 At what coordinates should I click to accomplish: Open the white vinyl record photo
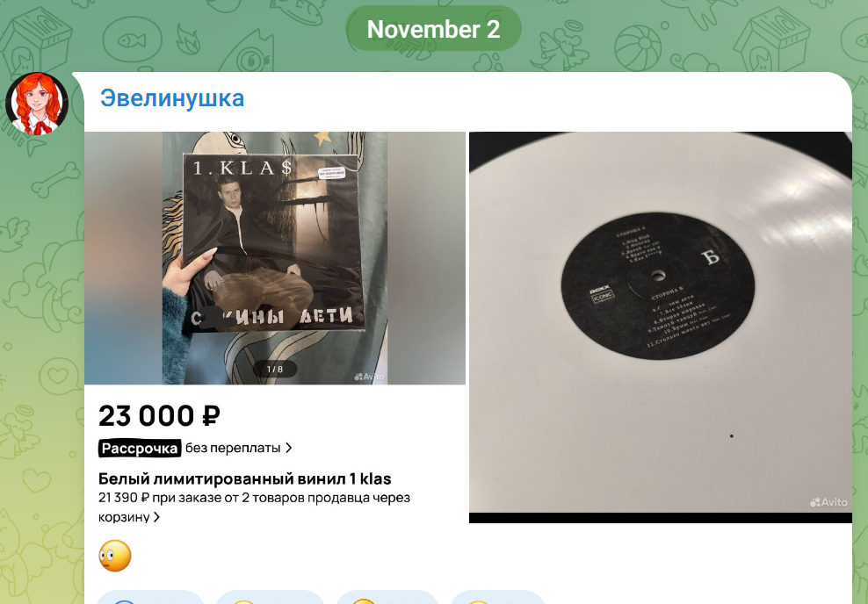[661, 327]
